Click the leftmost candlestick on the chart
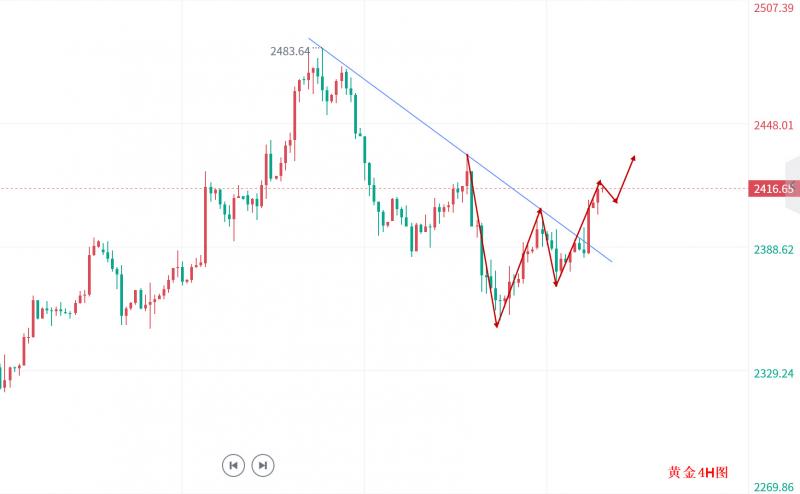 (x=4, y=378)
